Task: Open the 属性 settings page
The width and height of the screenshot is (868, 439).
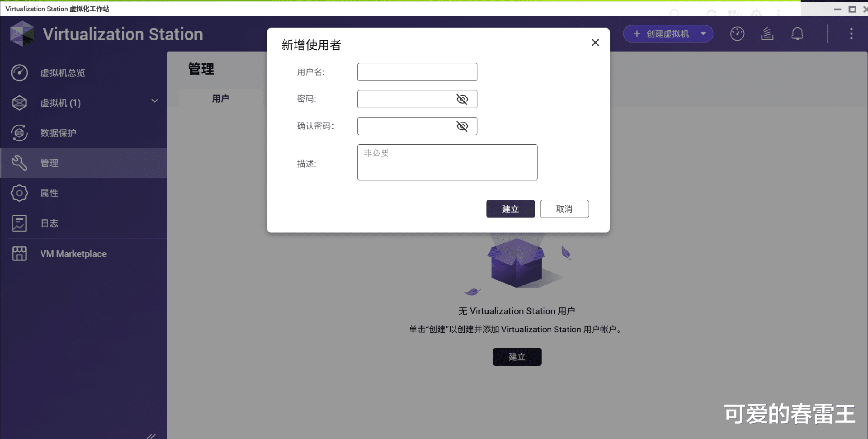Action: pyautogui.click(x=50, y=193)
